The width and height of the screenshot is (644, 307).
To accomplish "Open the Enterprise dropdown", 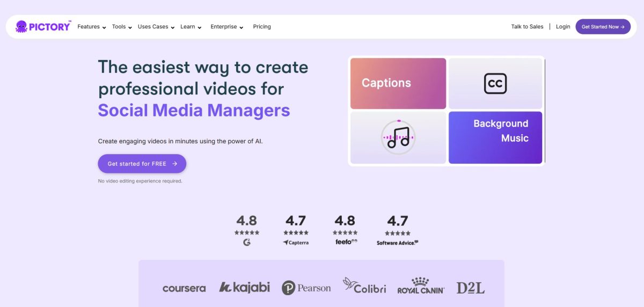I will pyautogui.click(x=227, y=27).
